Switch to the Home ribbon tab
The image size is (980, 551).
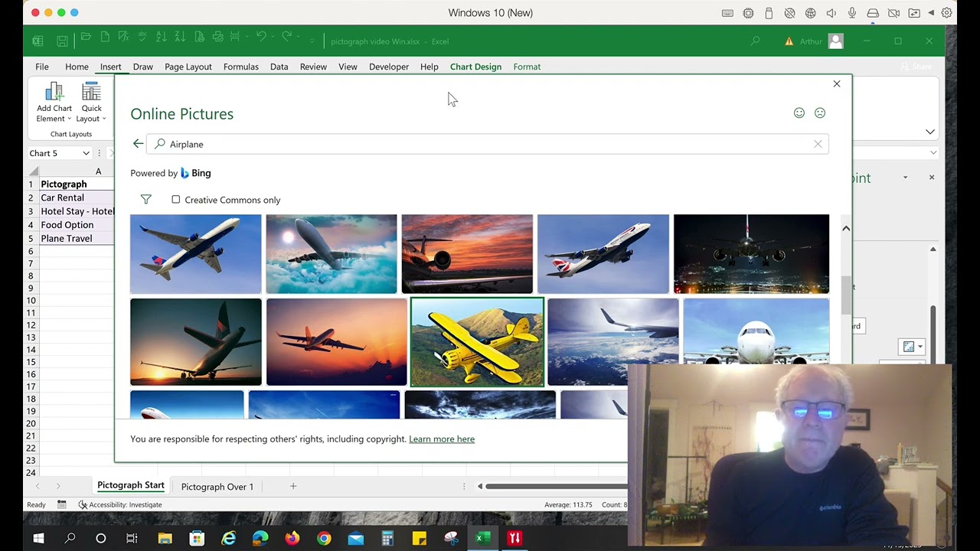pos(77,67)
